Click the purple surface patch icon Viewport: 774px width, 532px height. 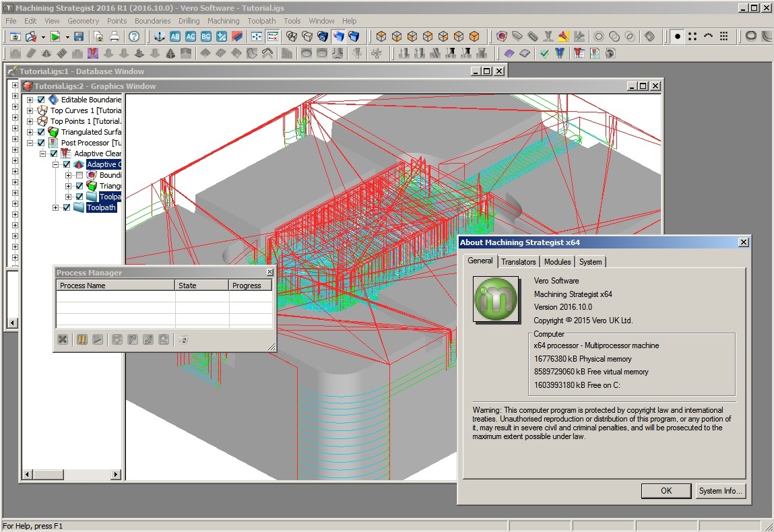509,53
